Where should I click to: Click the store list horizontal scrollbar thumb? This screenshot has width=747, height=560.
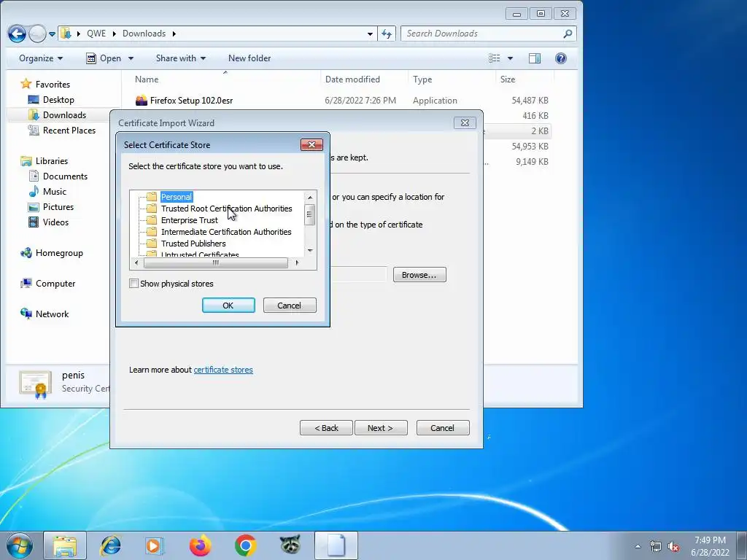point(216,262)
